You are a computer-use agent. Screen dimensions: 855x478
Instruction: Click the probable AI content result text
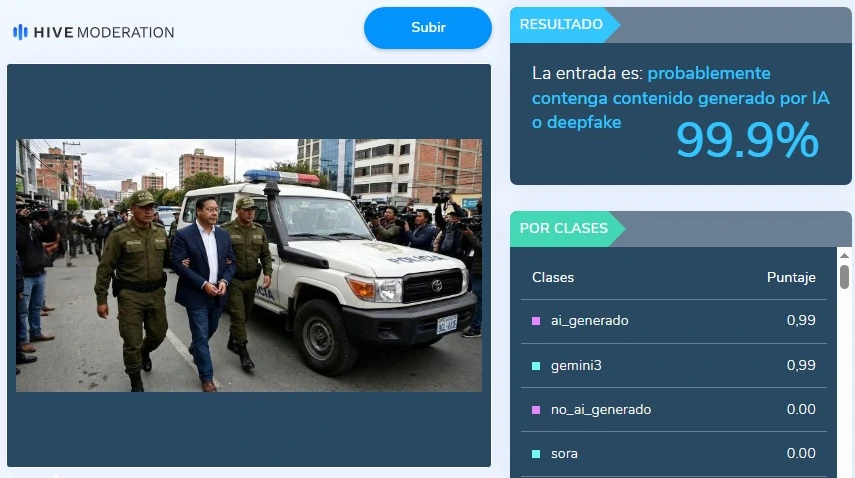click(x=681, y=98)
